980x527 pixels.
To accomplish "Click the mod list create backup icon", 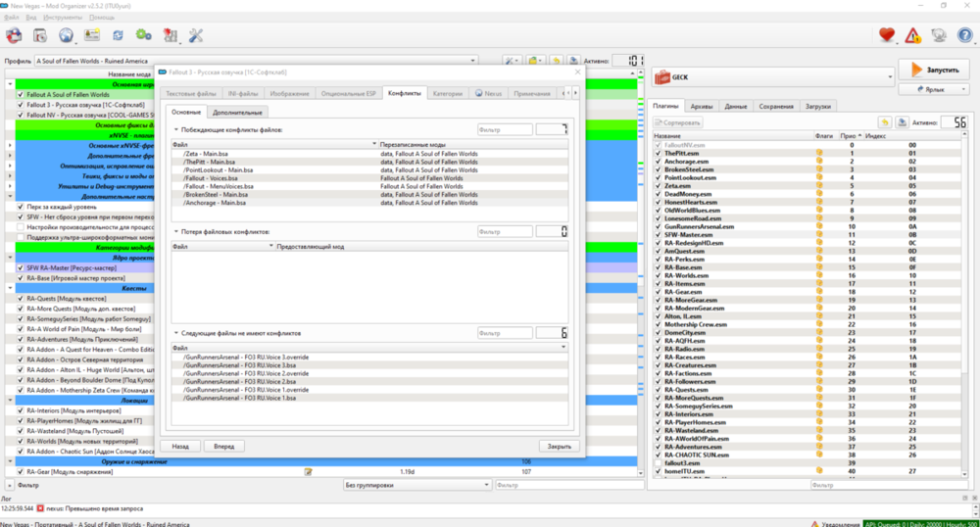I will point(573,61).
